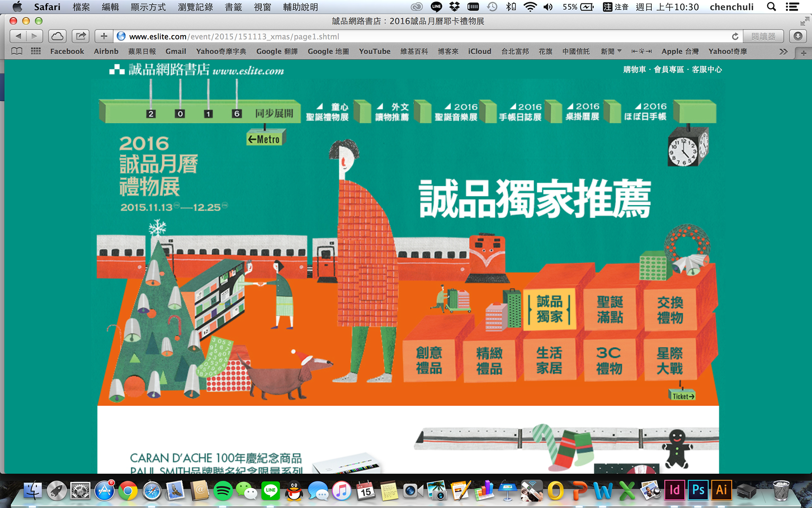The image size is (812, 508).
Task: Click the Apple logo menu
Action: [17, 6]
